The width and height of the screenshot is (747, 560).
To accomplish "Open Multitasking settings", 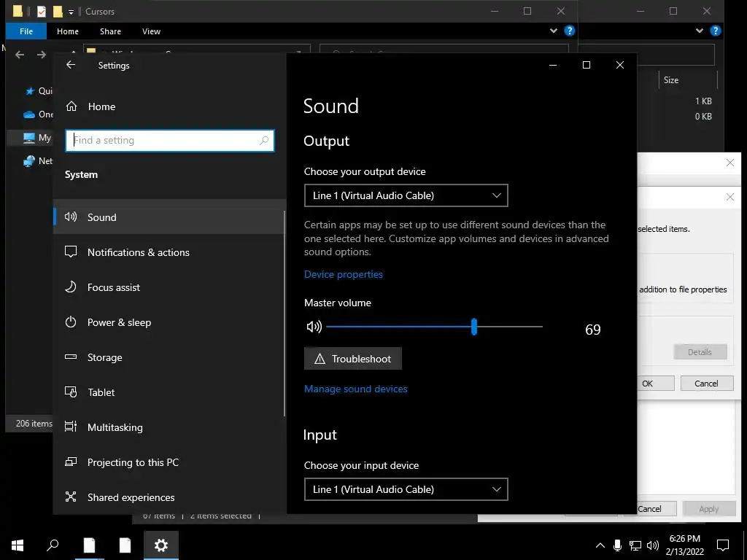I will (169, 427).
